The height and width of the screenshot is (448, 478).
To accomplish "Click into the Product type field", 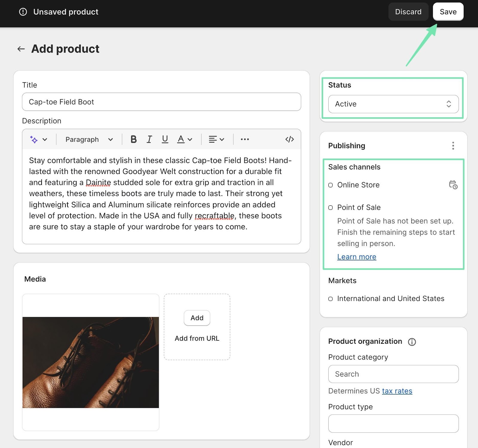I will click(x=393, y=423).
